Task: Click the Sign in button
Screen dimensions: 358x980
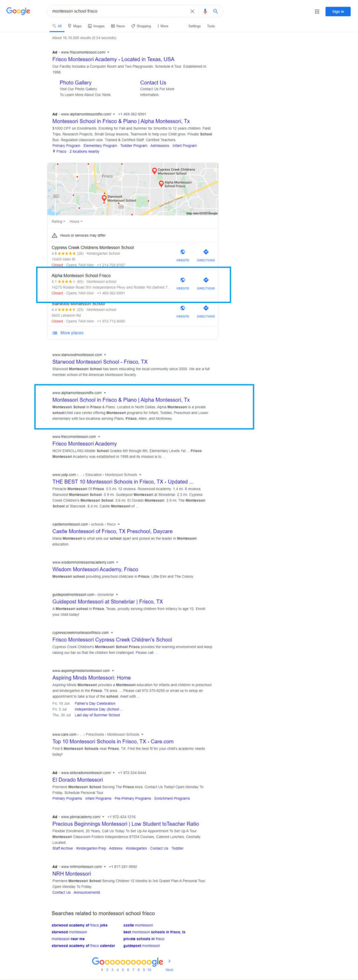Action: [x=338, y=12]
